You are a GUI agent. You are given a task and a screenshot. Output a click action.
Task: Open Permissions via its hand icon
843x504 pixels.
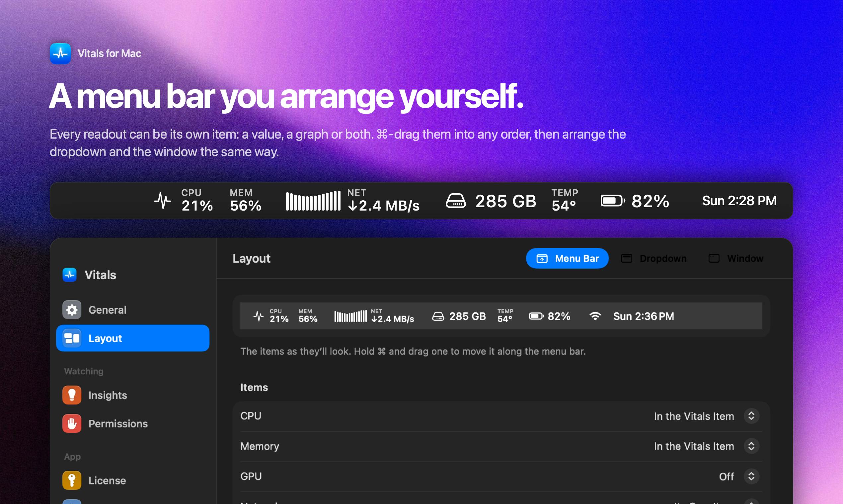[x=72, y=423]
